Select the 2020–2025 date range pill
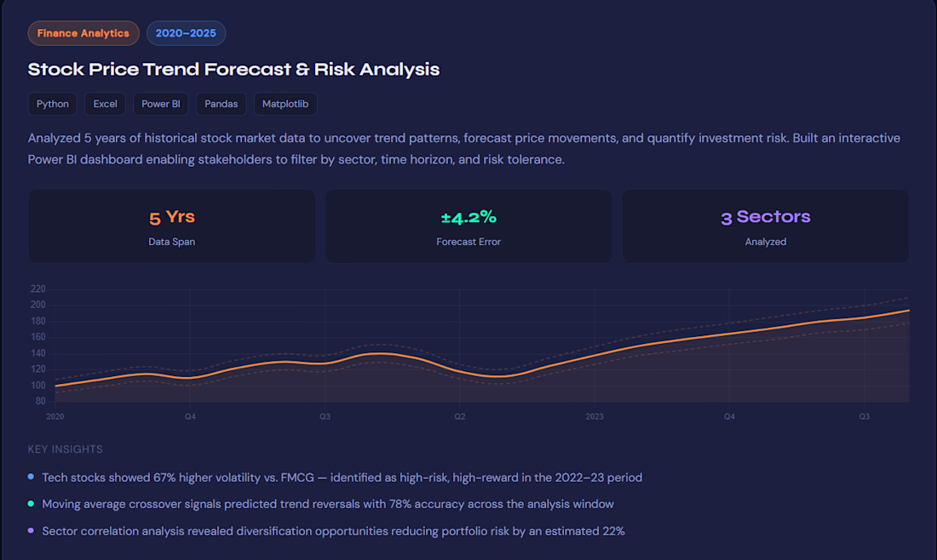 click(x=186, y=33)
